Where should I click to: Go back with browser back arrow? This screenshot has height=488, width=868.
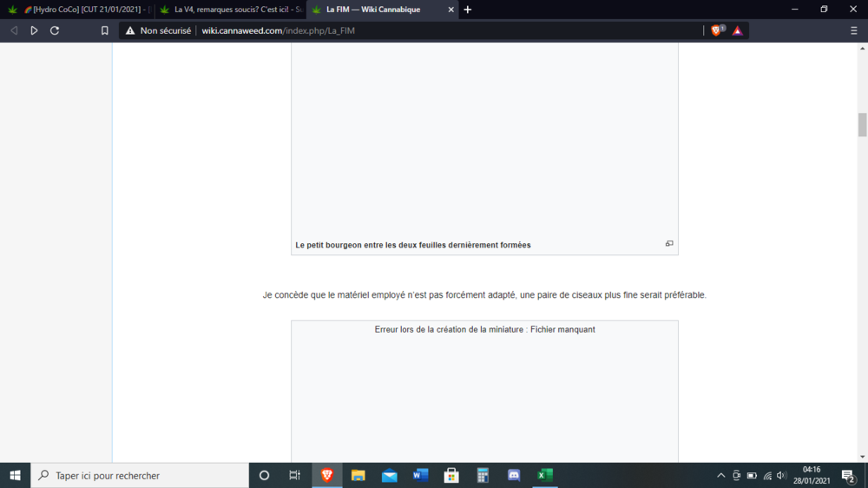(x=14, y=30)
